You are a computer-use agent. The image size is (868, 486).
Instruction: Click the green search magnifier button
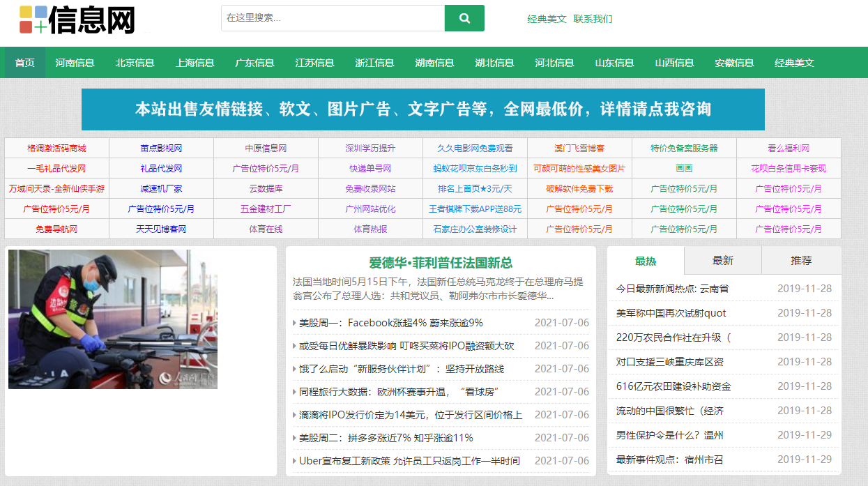click(464, 18)
